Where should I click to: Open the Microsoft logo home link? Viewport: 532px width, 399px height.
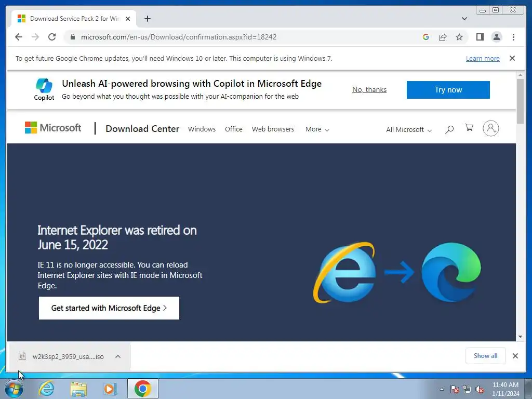53,128
